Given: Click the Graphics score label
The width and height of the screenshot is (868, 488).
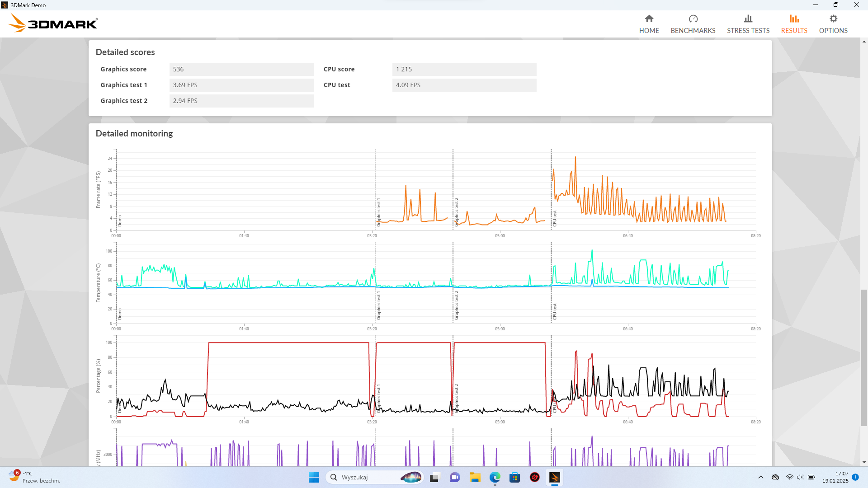Looking at the screenshot, I should point(123,69).
